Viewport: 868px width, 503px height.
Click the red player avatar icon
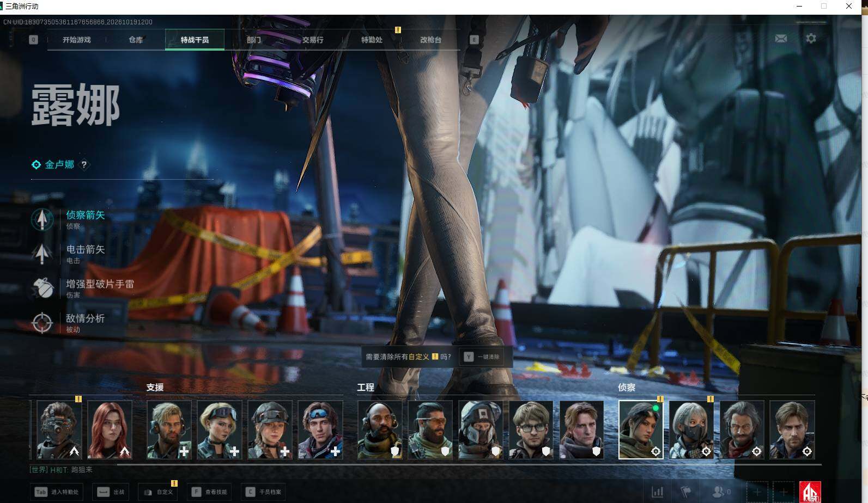[810, 492]
